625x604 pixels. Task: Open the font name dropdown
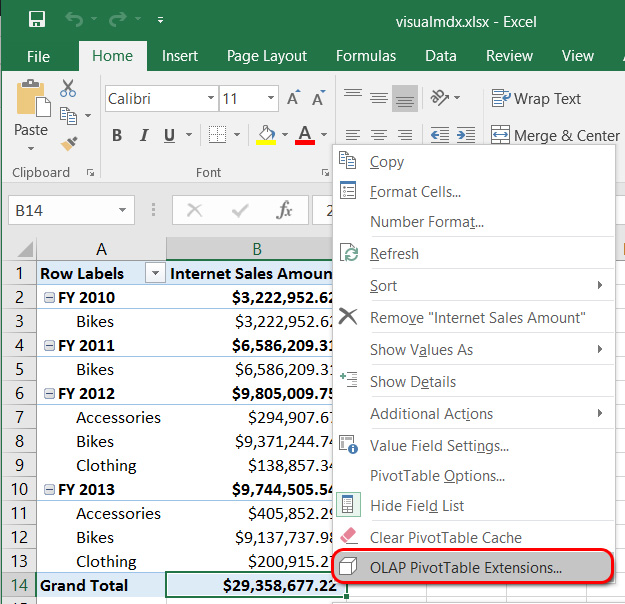(211, 99)
